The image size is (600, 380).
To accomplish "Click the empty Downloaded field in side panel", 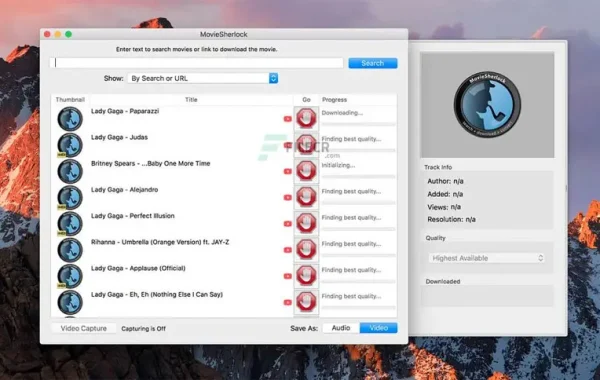I will 487,296.
